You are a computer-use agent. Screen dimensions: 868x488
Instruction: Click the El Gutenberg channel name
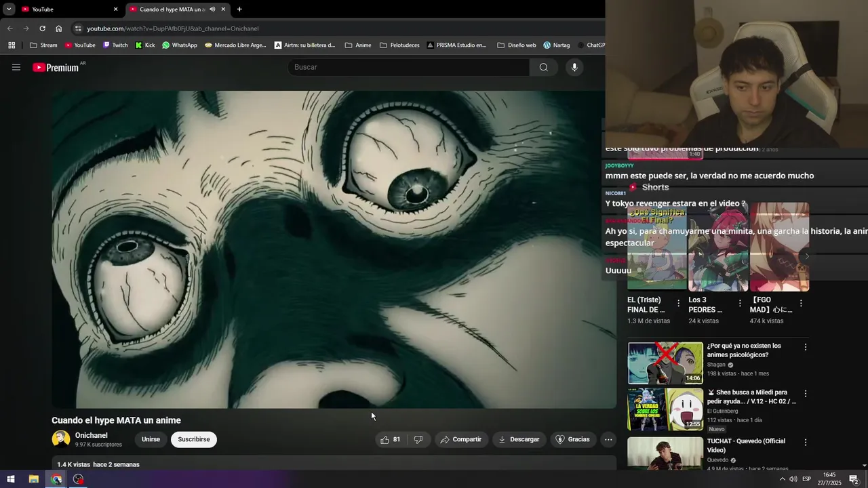click(x=723, y=411)
